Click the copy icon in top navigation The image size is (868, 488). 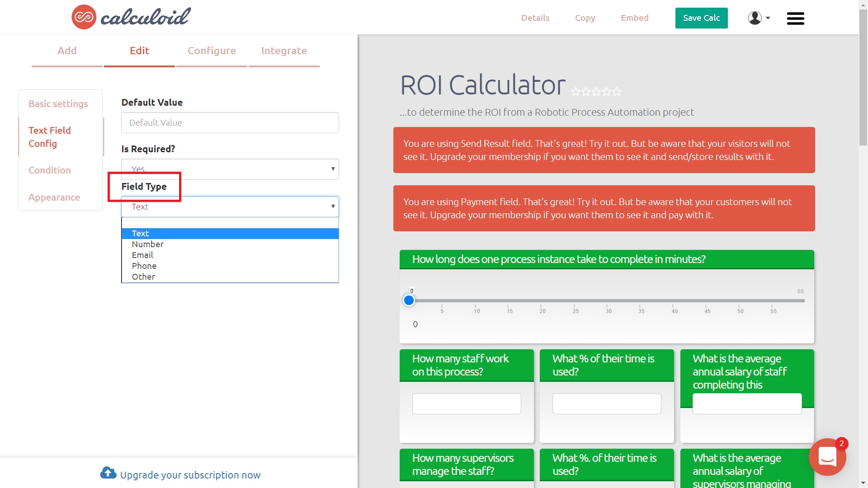(x=585, y=17)
